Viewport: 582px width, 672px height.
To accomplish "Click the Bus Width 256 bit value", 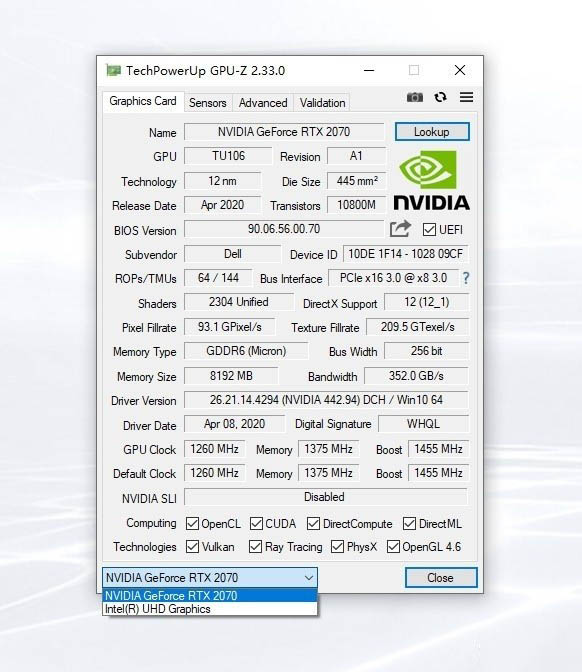I will pos(426,351).
